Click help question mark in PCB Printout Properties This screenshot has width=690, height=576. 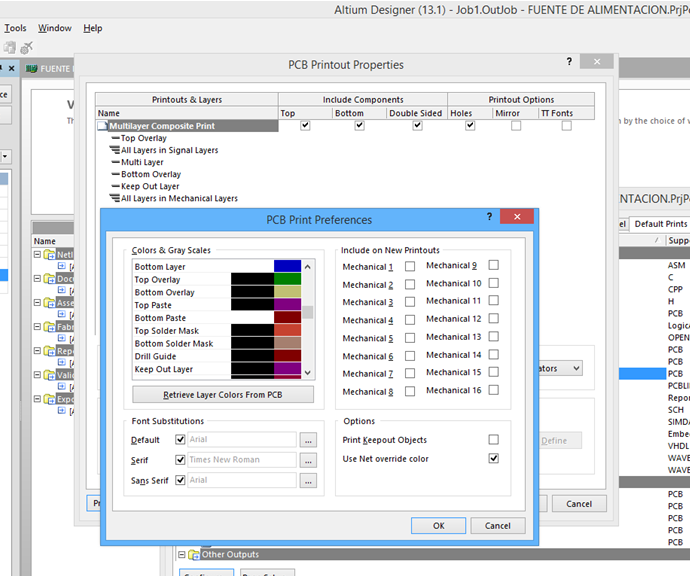pyautogui.click(x=569, y=62)
